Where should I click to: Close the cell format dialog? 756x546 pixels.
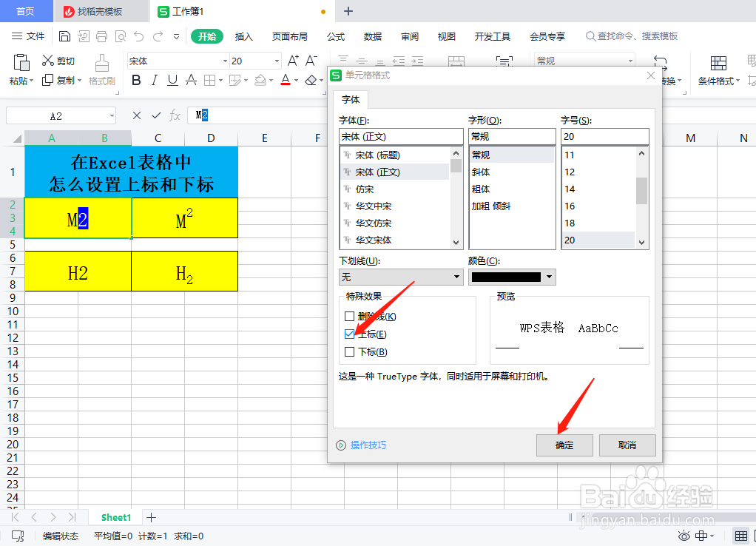(651, 75)
